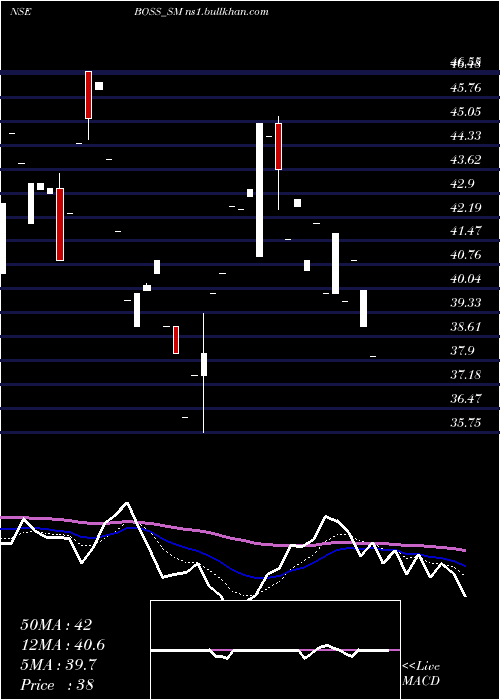Select the 44.33 price axis label
500x700 pixels.
(x=466, y=136)
